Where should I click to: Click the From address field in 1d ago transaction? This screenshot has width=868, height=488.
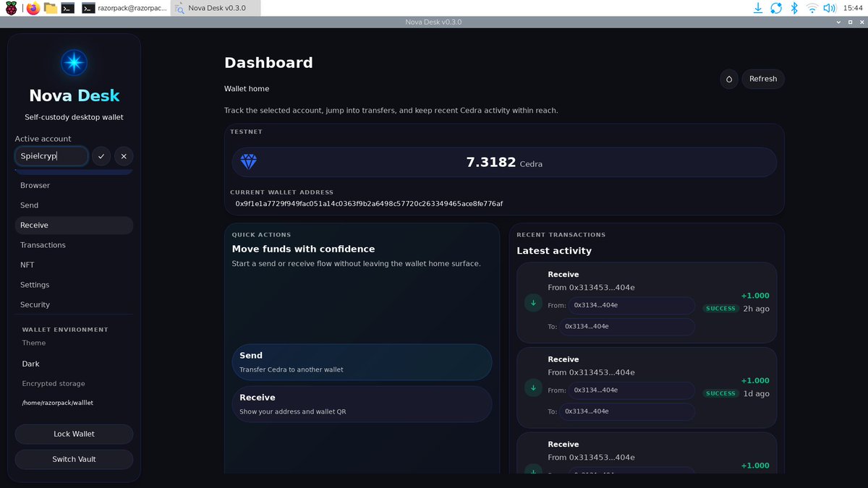tap(631, 390)
